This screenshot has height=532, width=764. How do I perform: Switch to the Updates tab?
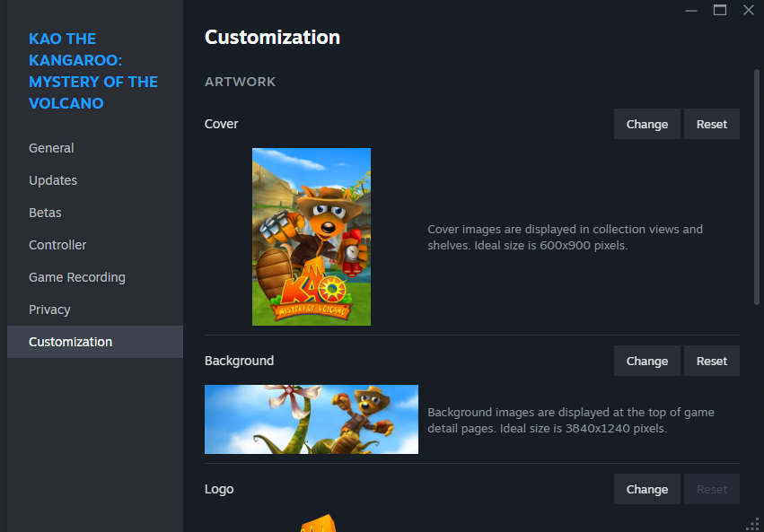pos(53,180)
